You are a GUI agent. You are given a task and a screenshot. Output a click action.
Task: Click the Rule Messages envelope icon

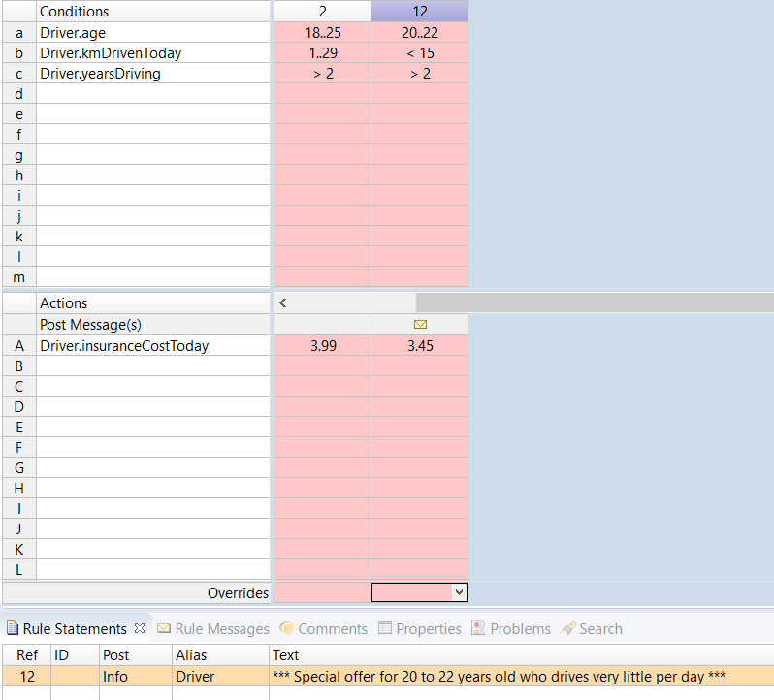tap(164, 629)
